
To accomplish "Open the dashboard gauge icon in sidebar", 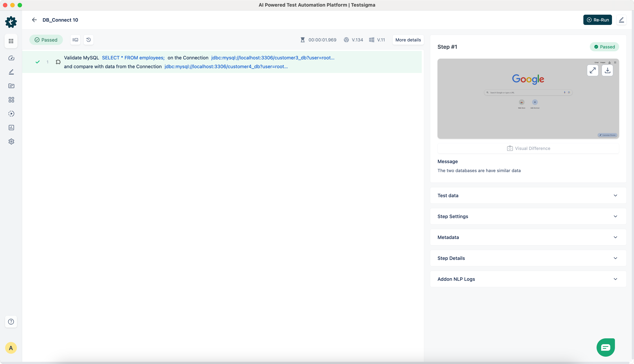I will pos(11,58).
